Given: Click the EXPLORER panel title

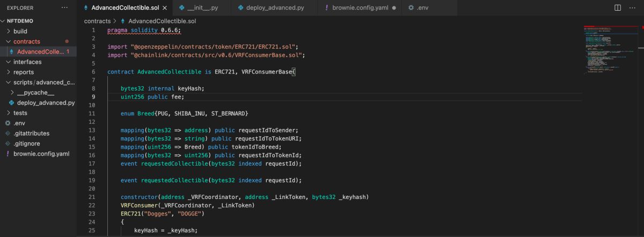Looking at the screenshot, I should click(20, 8).
